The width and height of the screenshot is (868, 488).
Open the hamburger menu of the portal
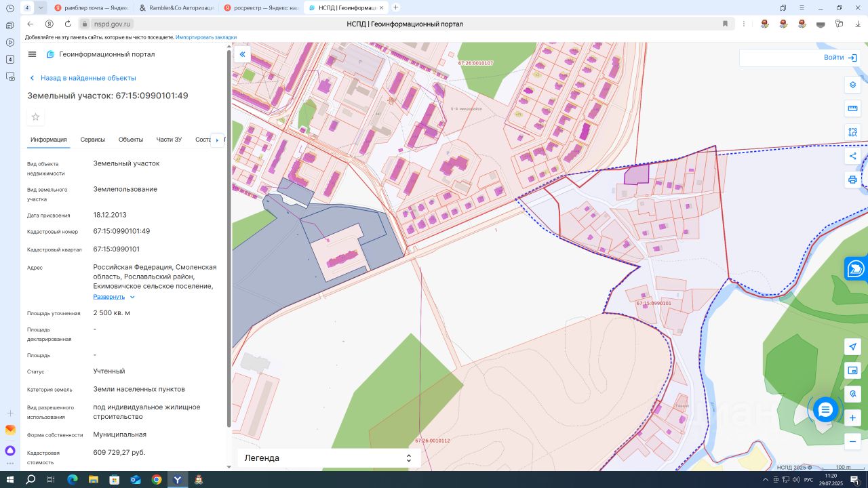(x=32, y=54)
